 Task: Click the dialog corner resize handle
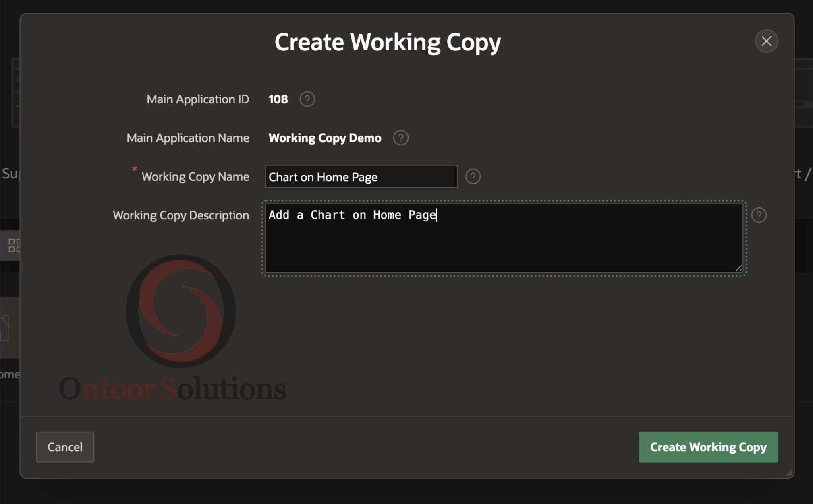pos(789,473)
